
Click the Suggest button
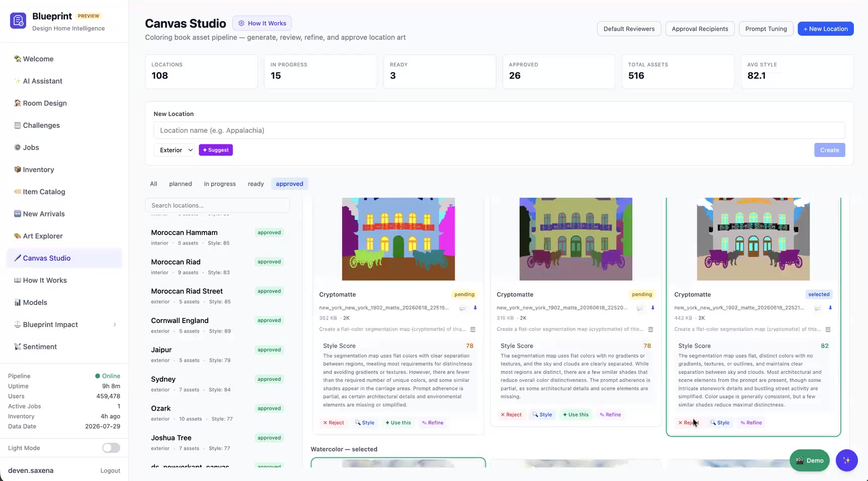coord(215,150)
